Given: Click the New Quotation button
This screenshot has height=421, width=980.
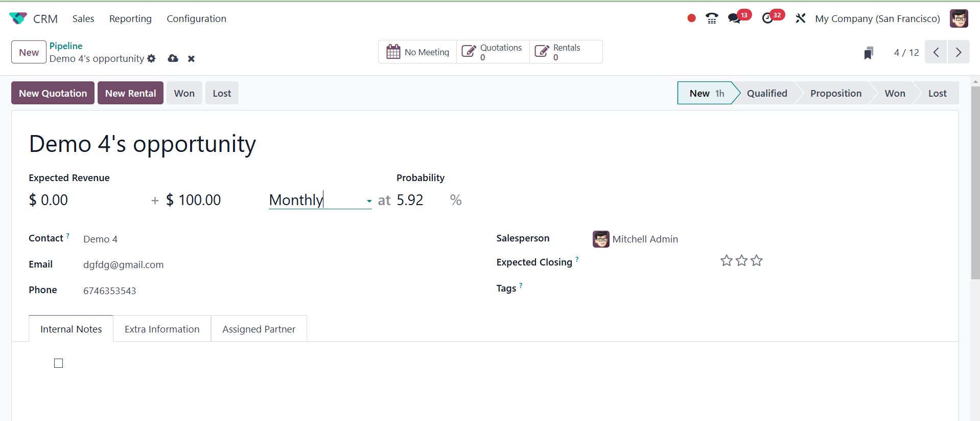Looking at the screenshot, I should click(53, 93).
